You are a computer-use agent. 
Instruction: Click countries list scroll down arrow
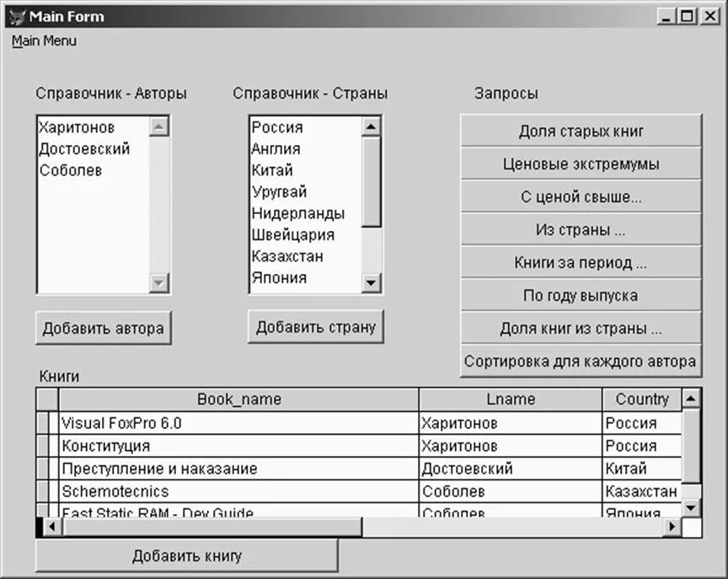[371, 283]
